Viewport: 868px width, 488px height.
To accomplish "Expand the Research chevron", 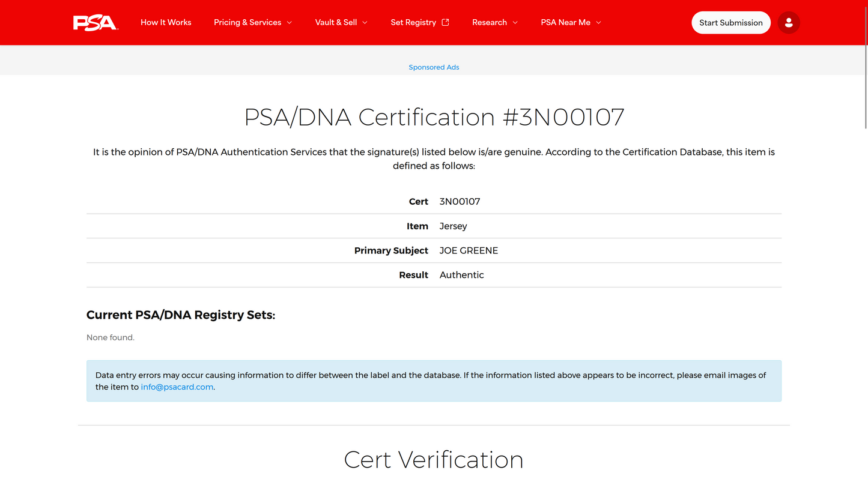I will click(x=515, y=23).
